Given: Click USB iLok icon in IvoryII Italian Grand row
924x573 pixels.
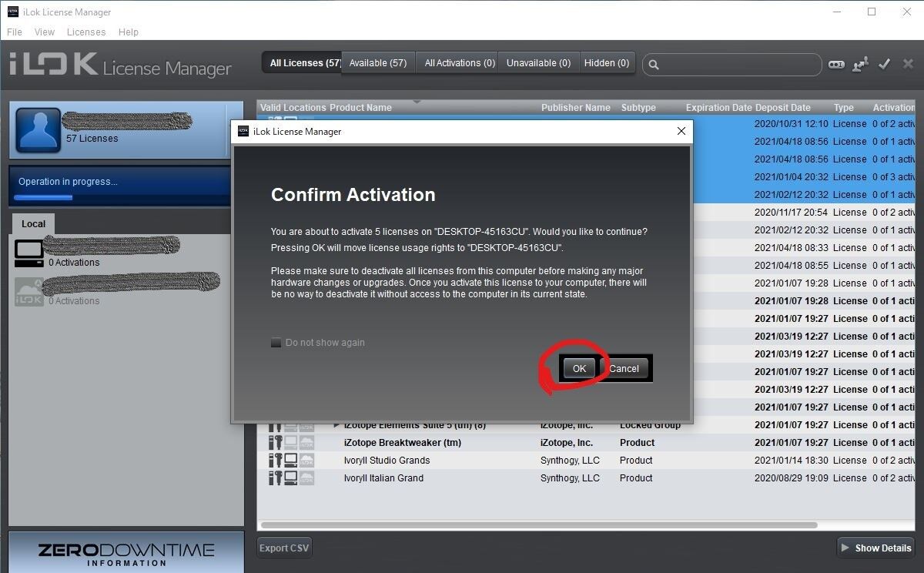Looking at the screenshot, I should pyautogui.click(x=275, y=478).
